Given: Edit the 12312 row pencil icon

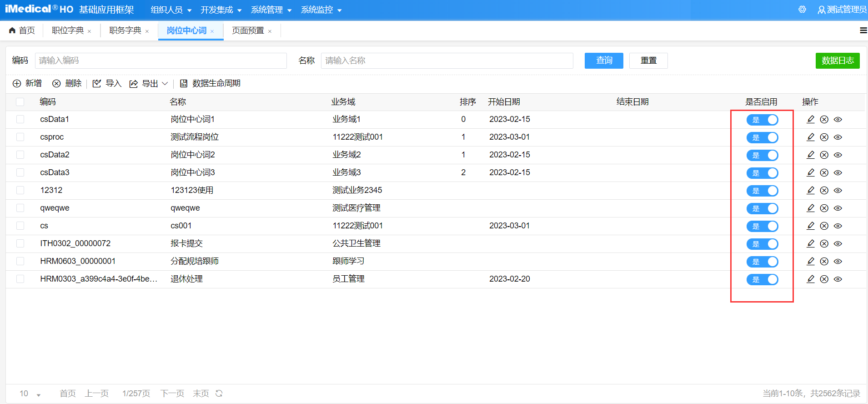Looking at the screenshot, I should tap(811, 191).
